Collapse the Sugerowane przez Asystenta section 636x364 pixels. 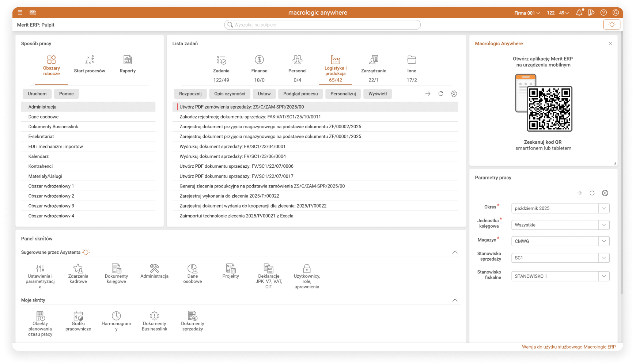pos(455,253)
